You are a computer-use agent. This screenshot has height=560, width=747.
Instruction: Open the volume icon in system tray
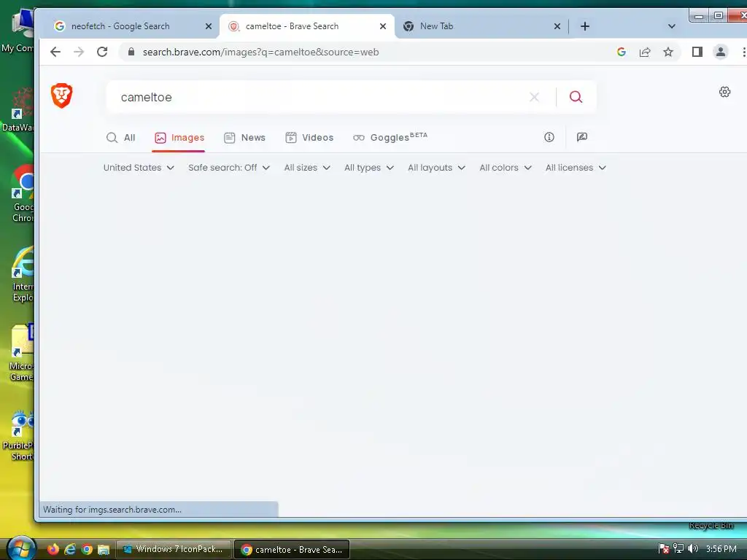tap(693, 548)
